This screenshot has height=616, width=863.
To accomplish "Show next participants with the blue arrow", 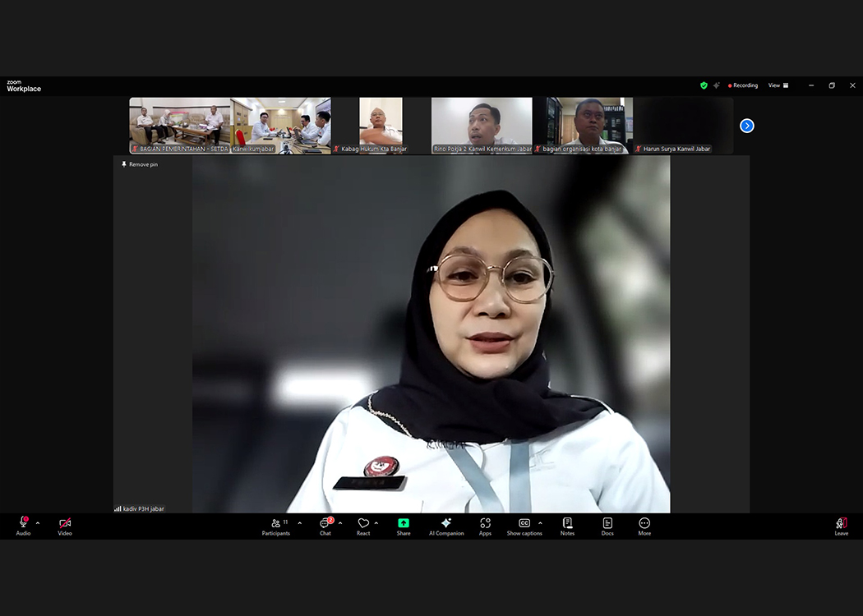I will (746, 126).
